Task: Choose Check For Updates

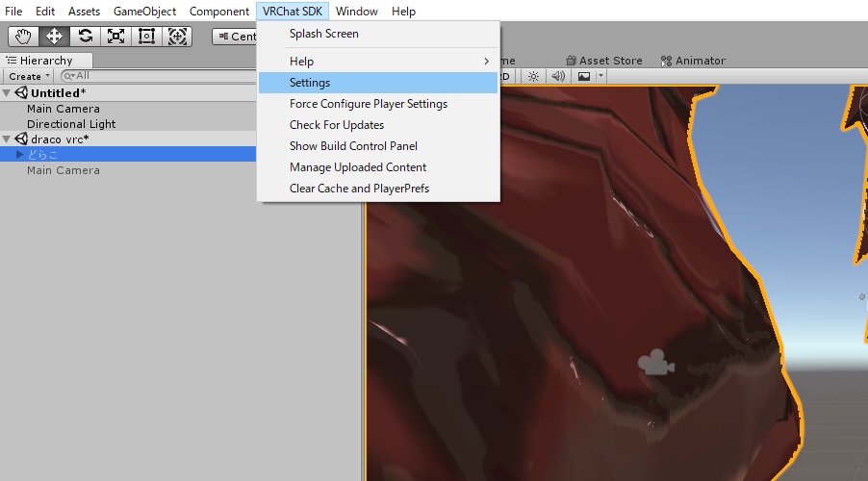Action: click(378, 124)
